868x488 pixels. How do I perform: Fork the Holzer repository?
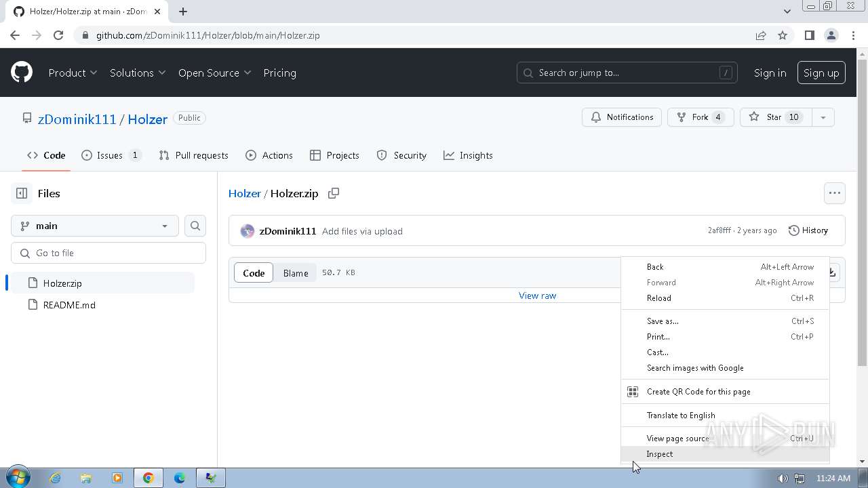tap(701, 117)
